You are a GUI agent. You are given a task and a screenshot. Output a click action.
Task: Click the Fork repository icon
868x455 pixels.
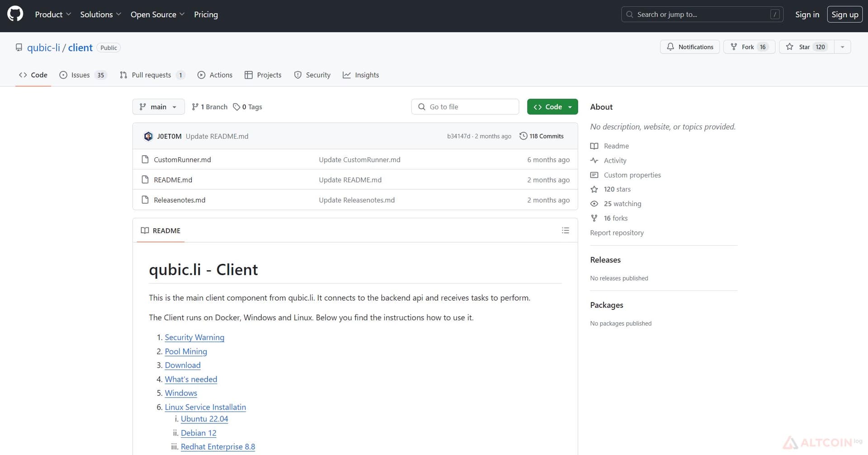pyautogui.click(x=734, y=47)
